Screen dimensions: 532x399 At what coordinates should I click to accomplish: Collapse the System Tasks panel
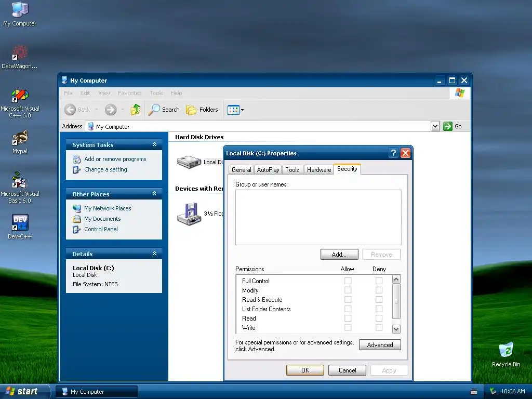pyautogui.click(x=154, y=144)
